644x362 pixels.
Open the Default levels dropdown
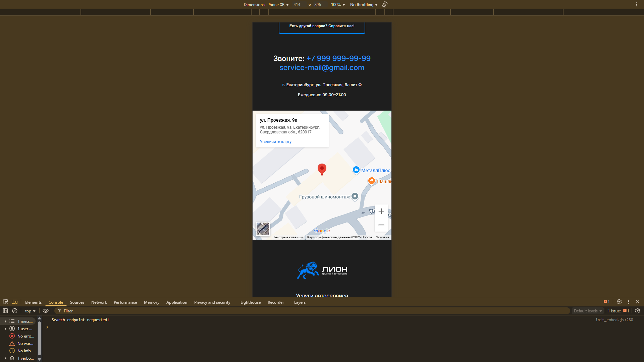point(587,311)
